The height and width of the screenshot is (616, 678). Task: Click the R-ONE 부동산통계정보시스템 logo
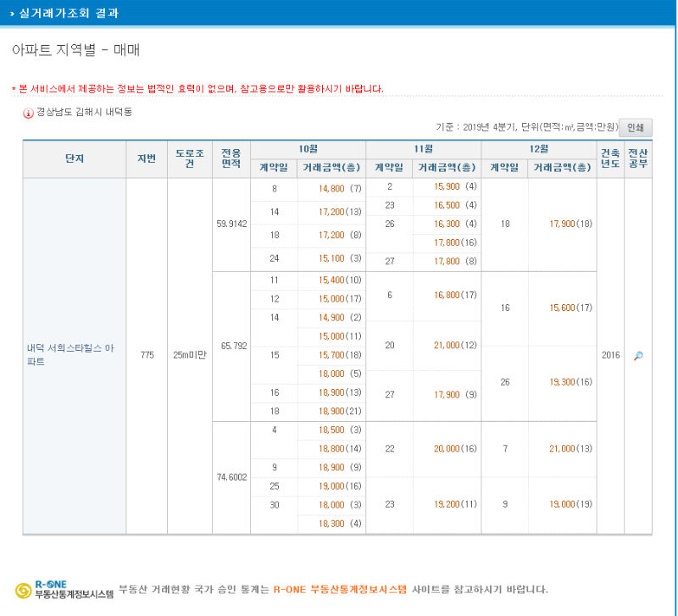(x=64, y=590)
